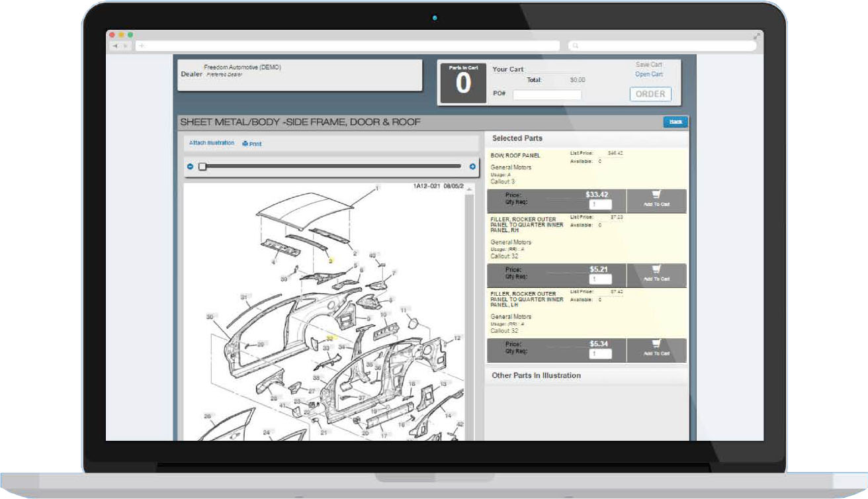
Task: Click the Parts In Cart counter box
Action: point(463,83)
